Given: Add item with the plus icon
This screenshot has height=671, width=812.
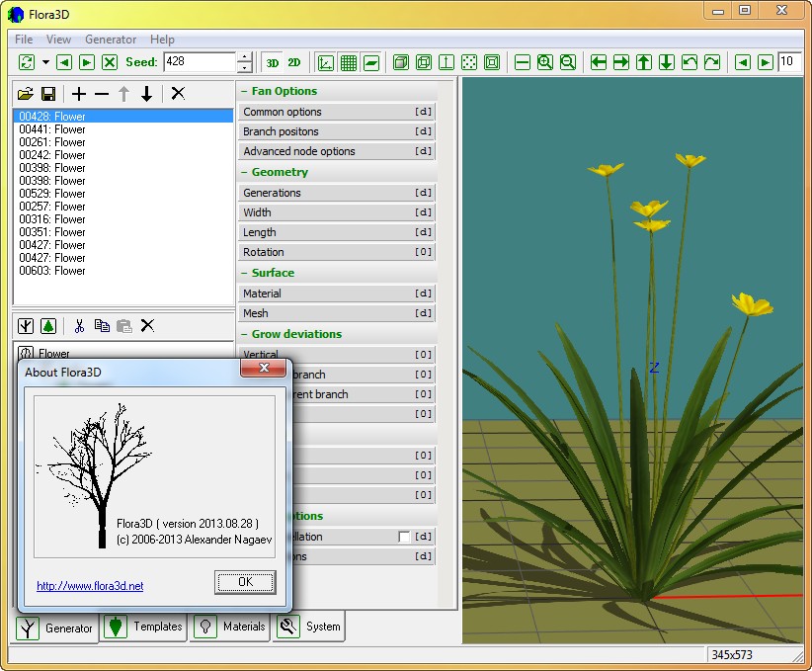Looking at the screenshot, I should (79, 94).
